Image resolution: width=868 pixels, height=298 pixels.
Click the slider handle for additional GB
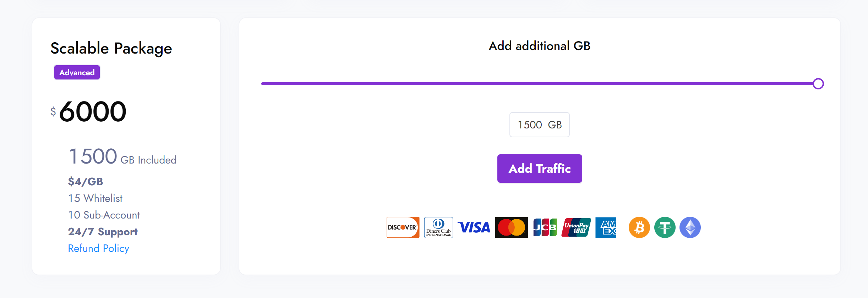pyautogui.click(x=818, y=84)
